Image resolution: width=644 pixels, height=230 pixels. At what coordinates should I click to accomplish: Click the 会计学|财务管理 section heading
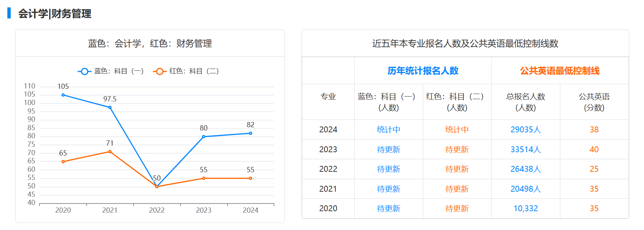point(55,14)
